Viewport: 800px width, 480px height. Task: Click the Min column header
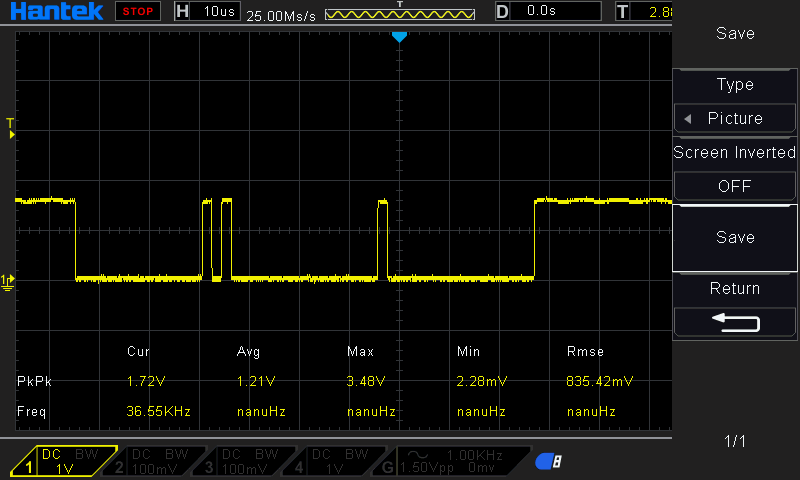pos(468,351)
